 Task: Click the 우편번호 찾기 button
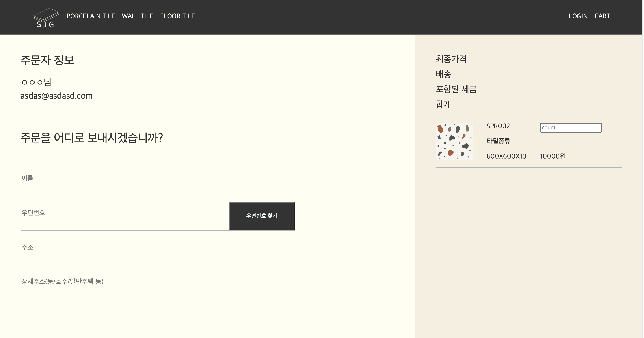262,216
